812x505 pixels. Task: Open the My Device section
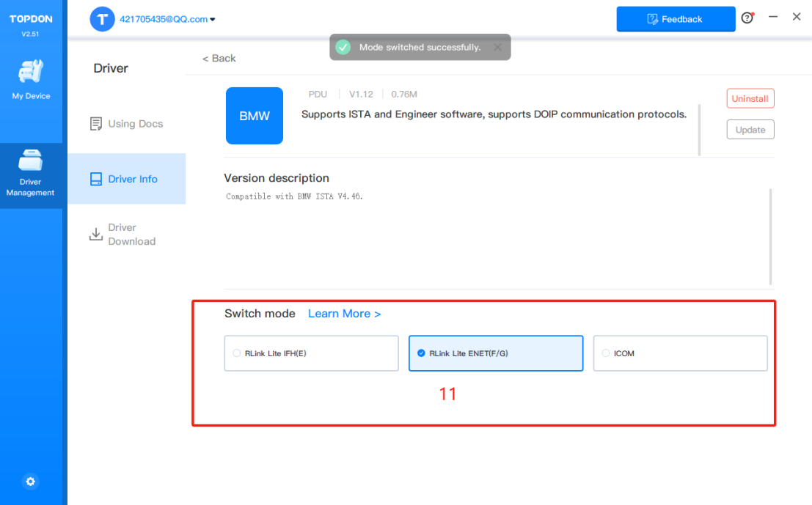[x=31, y=79]
